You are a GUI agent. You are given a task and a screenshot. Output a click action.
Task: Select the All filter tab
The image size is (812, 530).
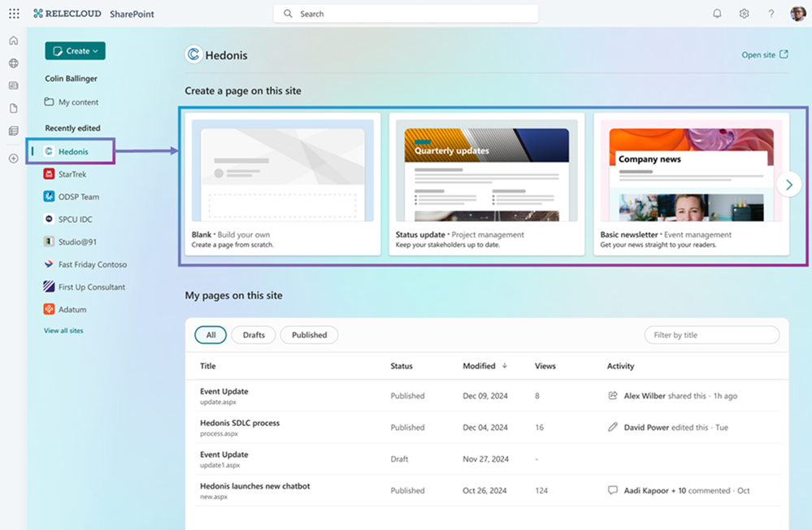pos(211,335)
